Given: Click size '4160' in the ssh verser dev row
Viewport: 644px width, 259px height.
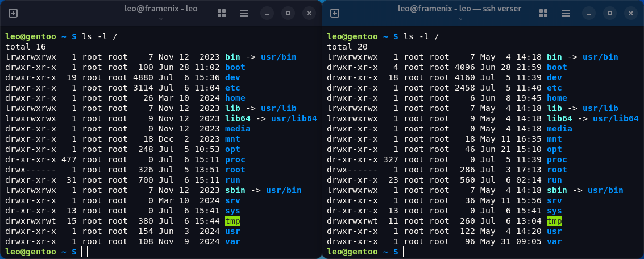Looking at the screenshot, I should (465, 77).
